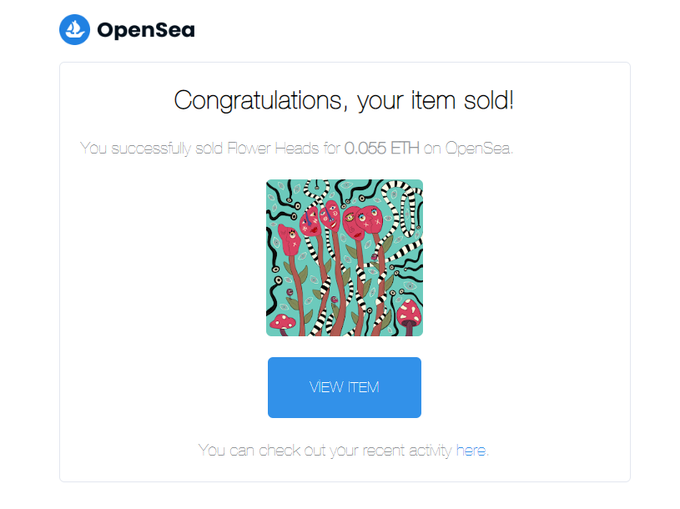Image resolution: width=680 pixels, height=509 pixels.
Task: Click the rightmost pink flower head face
Action: (369, 219)
